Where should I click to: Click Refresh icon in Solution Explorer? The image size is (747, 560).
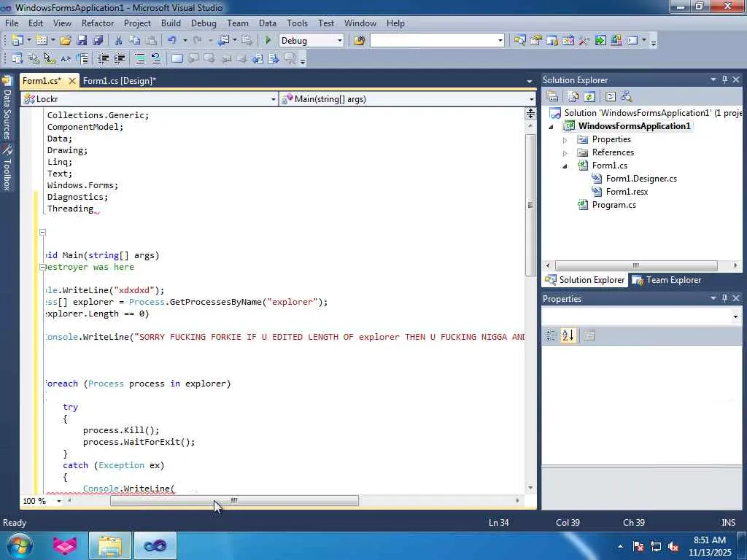[589, 97]
